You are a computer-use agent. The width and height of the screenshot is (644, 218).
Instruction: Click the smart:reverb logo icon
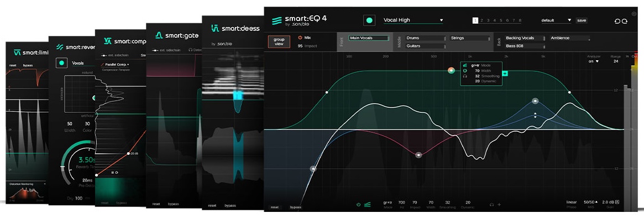click(60, 47)
